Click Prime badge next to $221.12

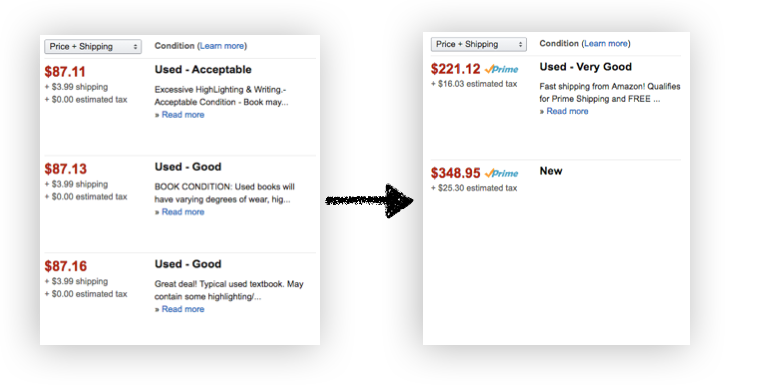501,69
